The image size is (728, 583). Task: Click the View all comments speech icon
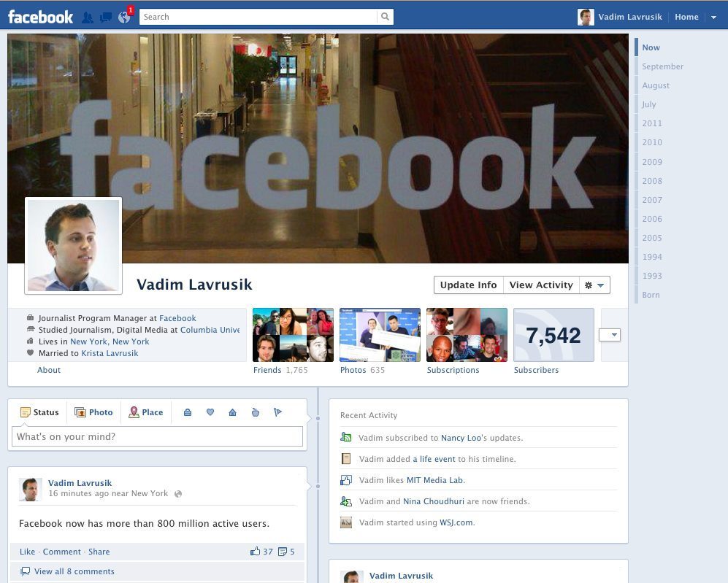coord(26,571)
